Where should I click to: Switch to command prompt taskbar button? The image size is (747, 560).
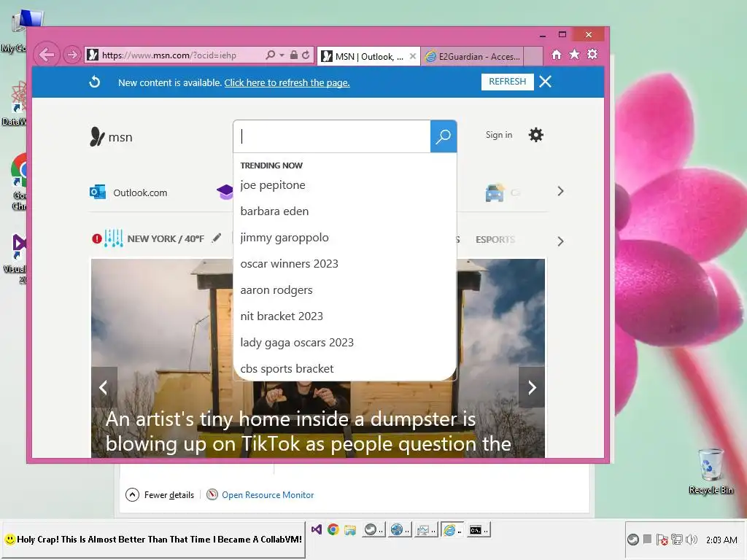click(478, 529)
